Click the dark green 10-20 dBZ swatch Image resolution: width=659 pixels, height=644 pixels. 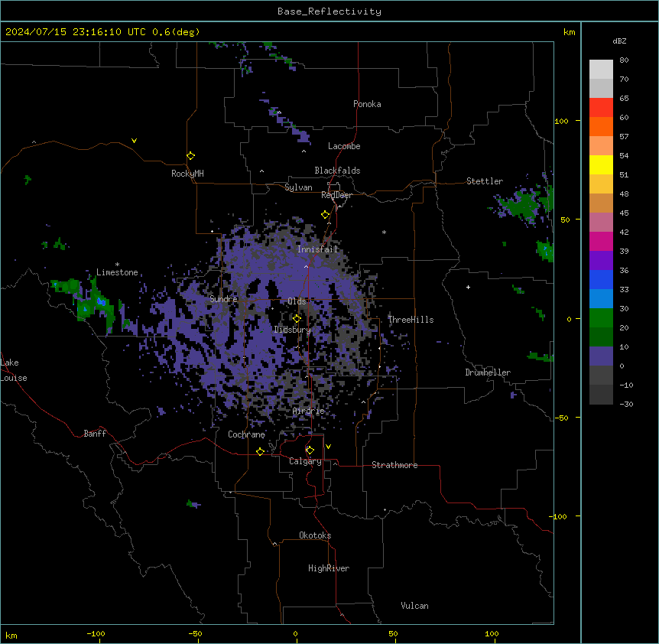click(601, 337)
